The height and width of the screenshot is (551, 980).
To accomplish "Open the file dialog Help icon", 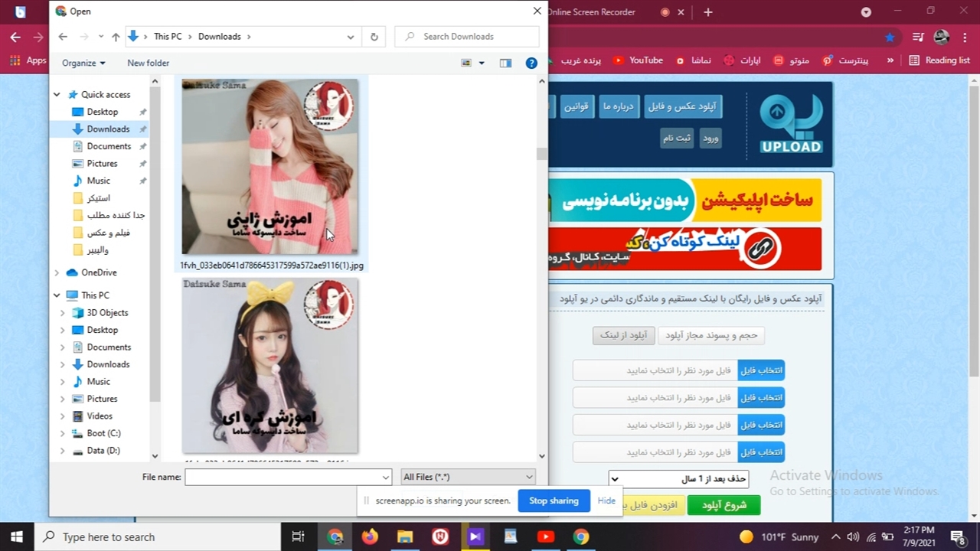I will (x=531, y=64).
